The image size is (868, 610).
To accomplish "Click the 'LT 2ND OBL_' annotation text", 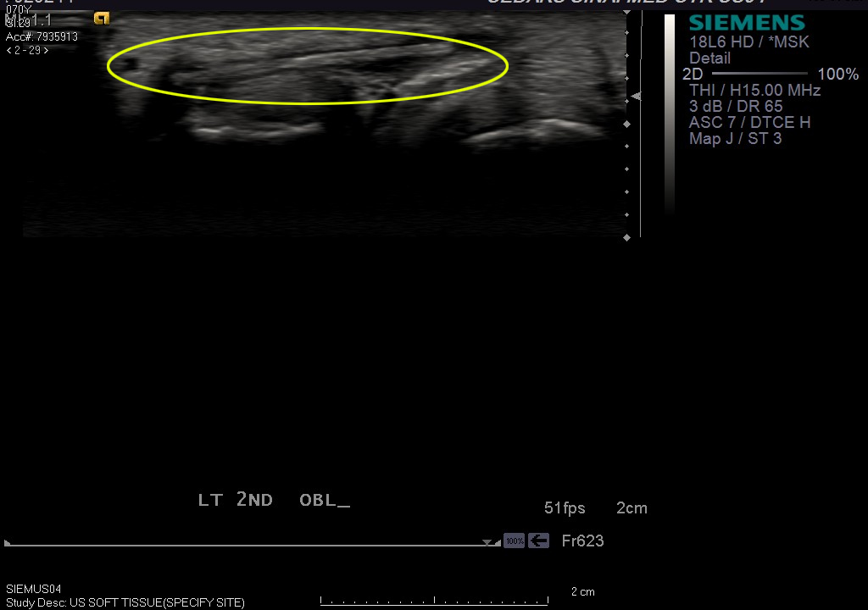I will [274, 500].
